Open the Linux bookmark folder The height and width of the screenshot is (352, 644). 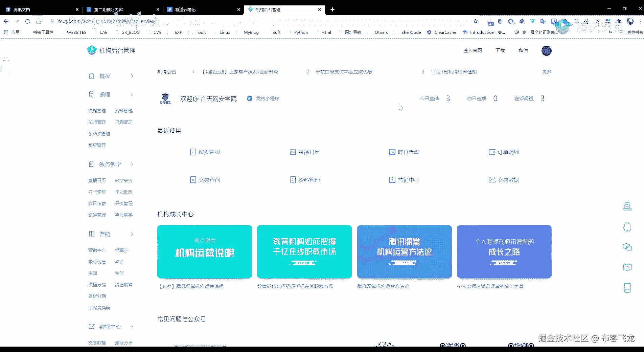pyautogui.click(x=225, y=32)
